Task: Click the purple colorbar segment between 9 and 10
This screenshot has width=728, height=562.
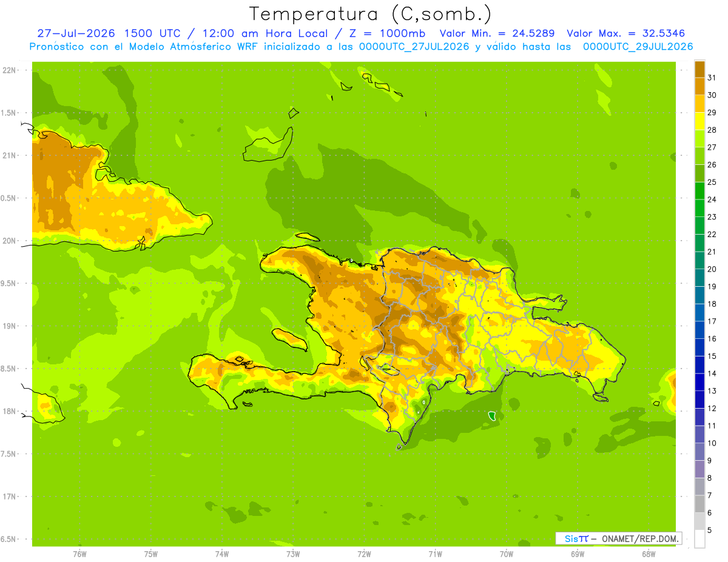Action: point(699,452)
